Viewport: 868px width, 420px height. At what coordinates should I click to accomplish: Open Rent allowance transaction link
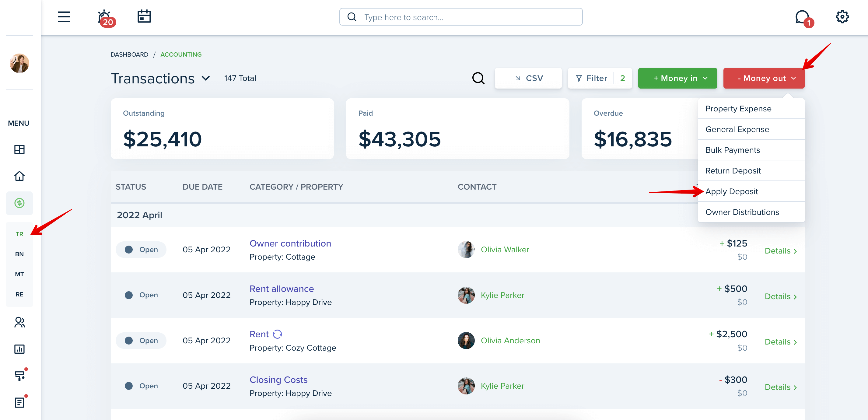tap(281, 289)
